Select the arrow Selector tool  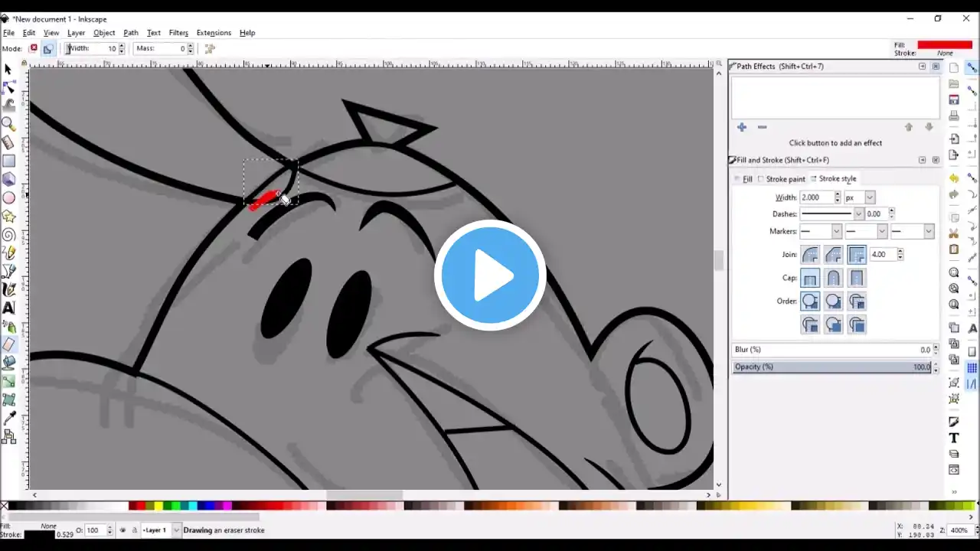[8, 69]
